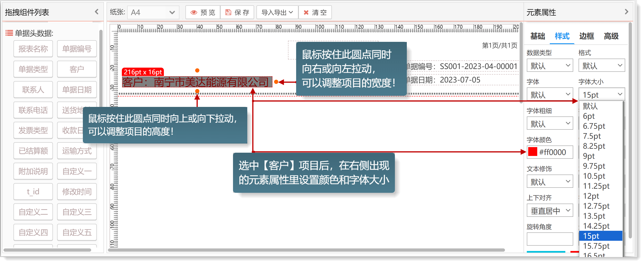Collapse the element properties panel arrow
This screenshot has width=644, height=264.
click(626, 12)
